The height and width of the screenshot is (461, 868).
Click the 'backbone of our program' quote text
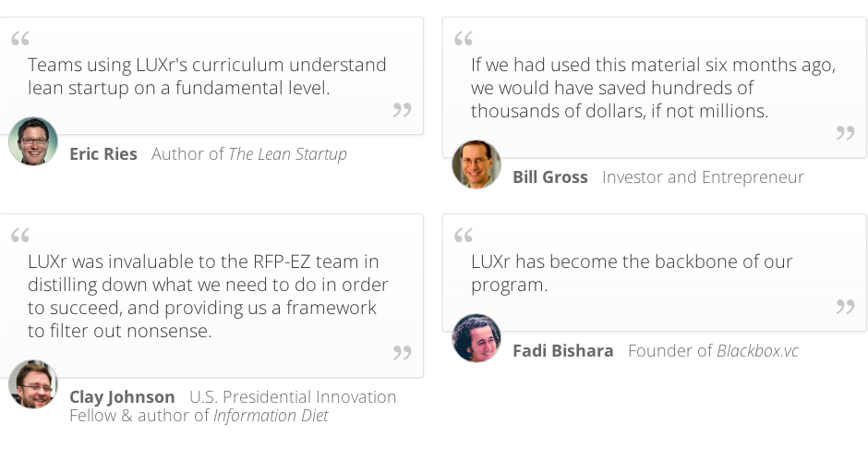(632, 273)
